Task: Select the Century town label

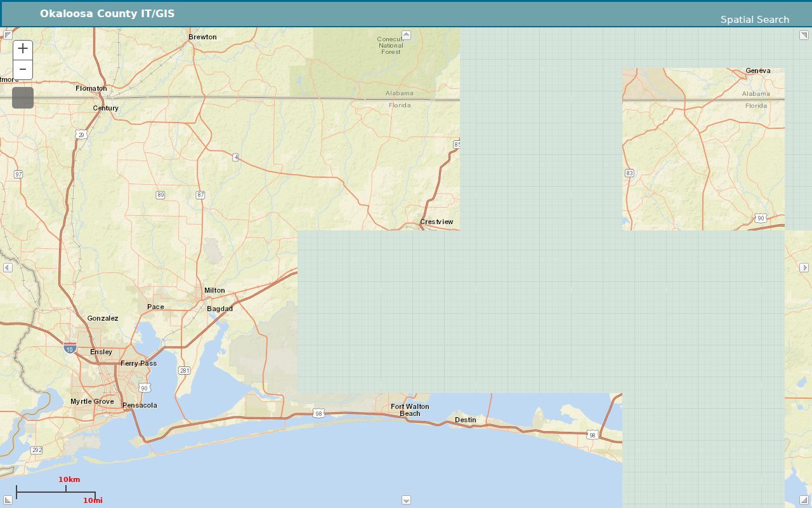Action: [106, 108]
